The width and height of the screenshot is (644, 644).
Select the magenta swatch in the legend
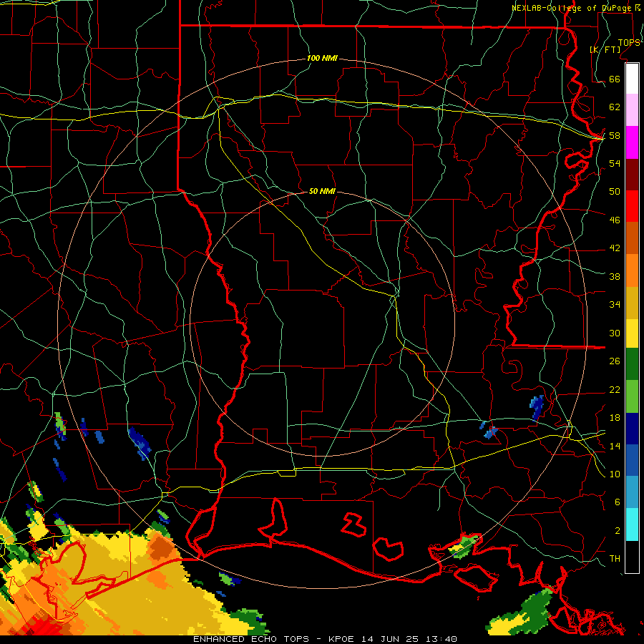632,142
